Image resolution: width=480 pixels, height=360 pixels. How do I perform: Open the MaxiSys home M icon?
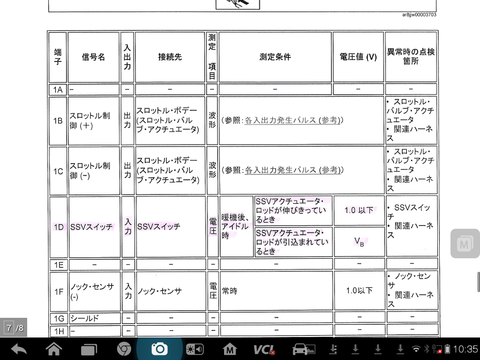coord(230,349)
